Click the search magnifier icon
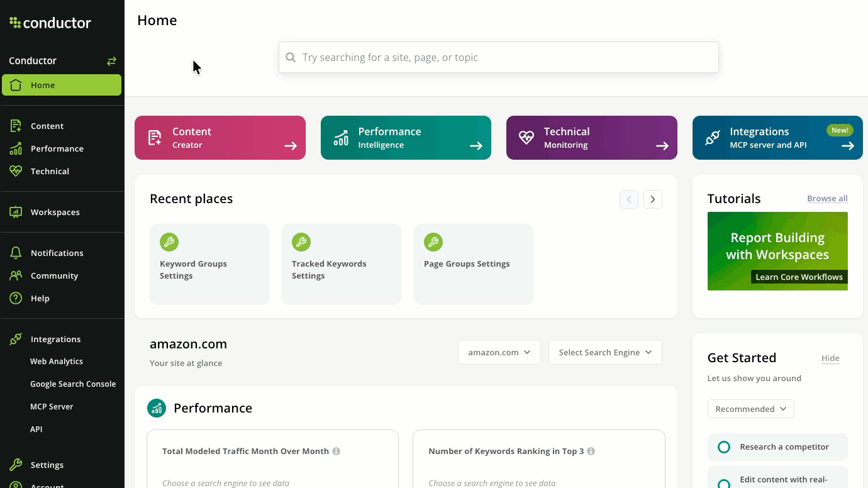The width and height of the screenshot is (868, 488). click(x=291, y=57)
